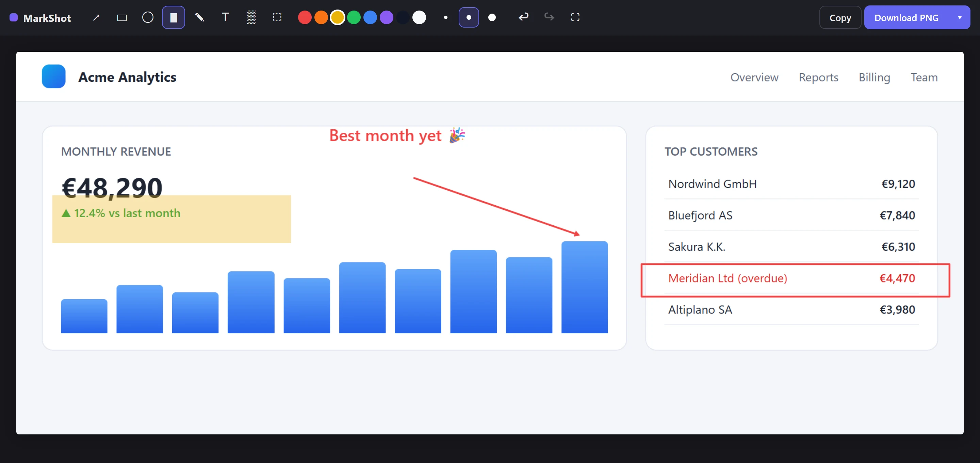Choose the medium stroke size
The width and height of the screenshot is (980, 463).
(469, 17)
